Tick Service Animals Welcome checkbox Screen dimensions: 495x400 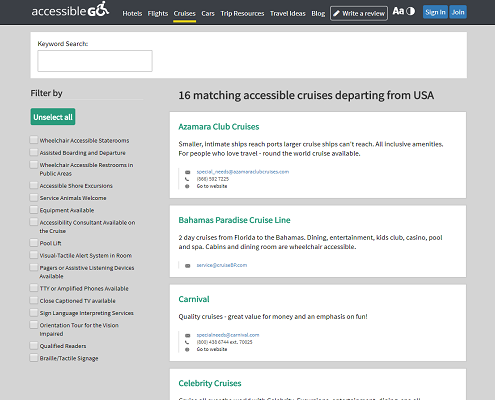point(34,197)
